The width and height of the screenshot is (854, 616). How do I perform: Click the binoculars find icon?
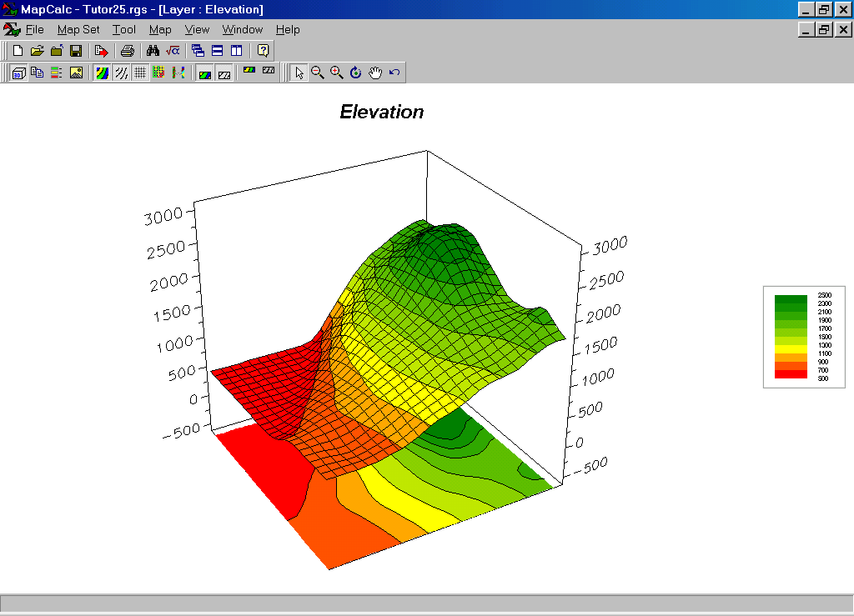click(x=153, y=51)
